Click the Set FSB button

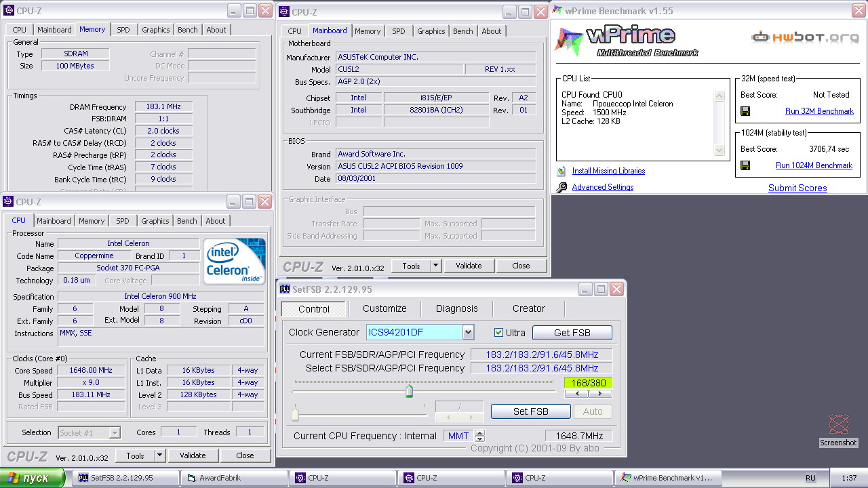531,411
